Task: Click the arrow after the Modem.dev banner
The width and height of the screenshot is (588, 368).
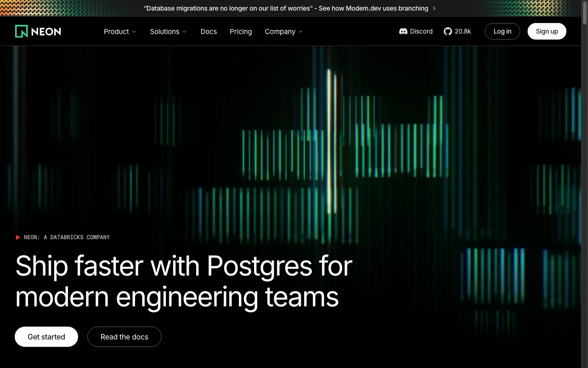Action: 434,8
